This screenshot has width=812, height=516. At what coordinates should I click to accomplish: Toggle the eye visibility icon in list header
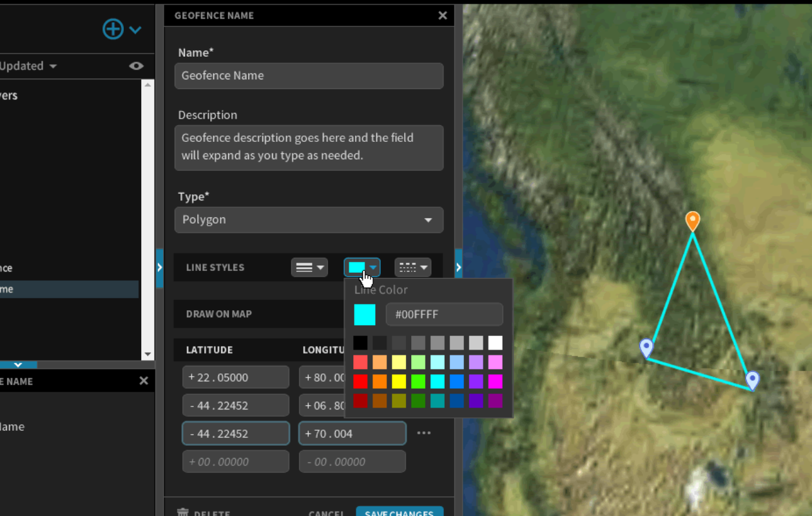136,66
